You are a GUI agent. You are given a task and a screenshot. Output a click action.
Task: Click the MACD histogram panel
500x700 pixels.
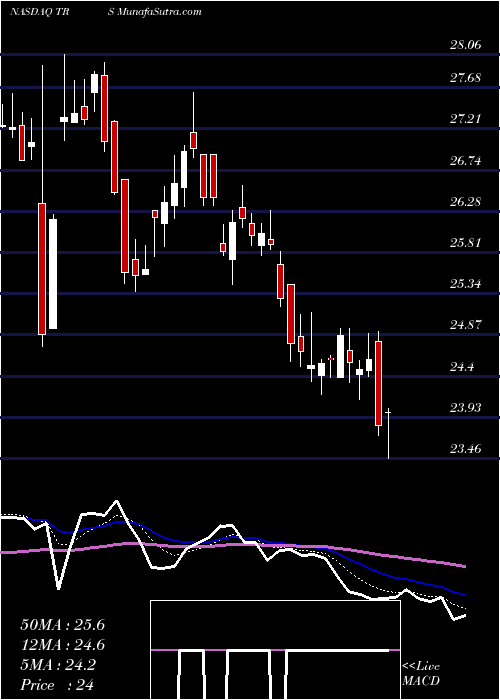pyautogui.click(x=275, y=650)
